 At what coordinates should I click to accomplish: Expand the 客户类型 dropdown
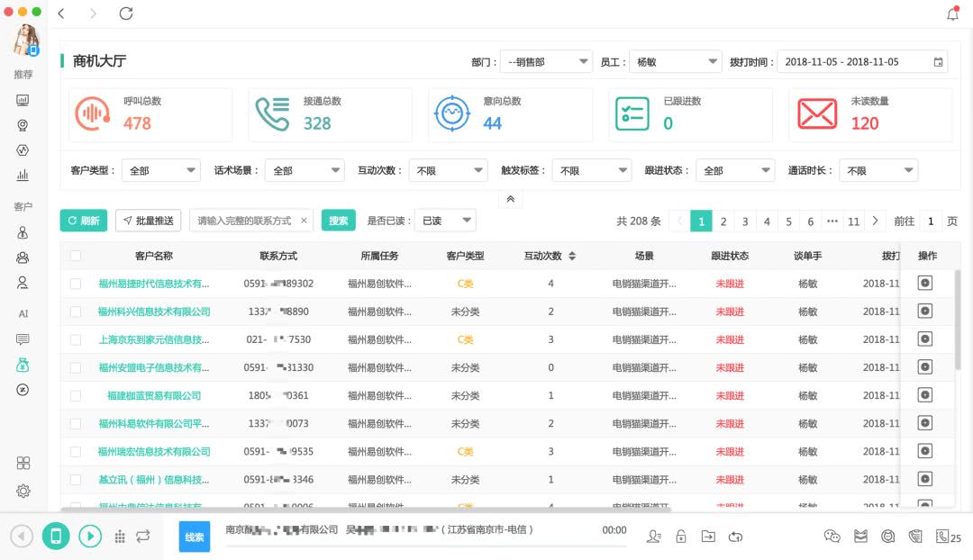pyautogui.click(x=160, y=170)
